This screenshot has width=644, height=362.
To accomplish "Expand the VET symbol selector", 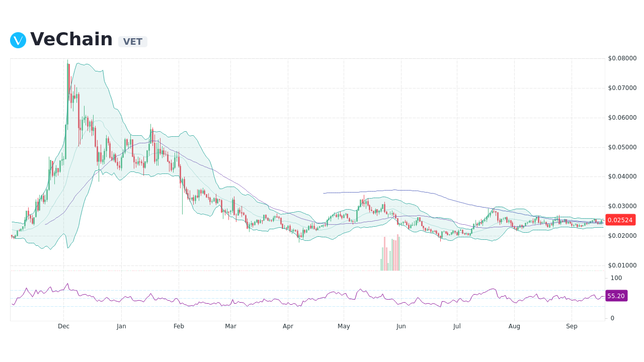I will (132, 42).
